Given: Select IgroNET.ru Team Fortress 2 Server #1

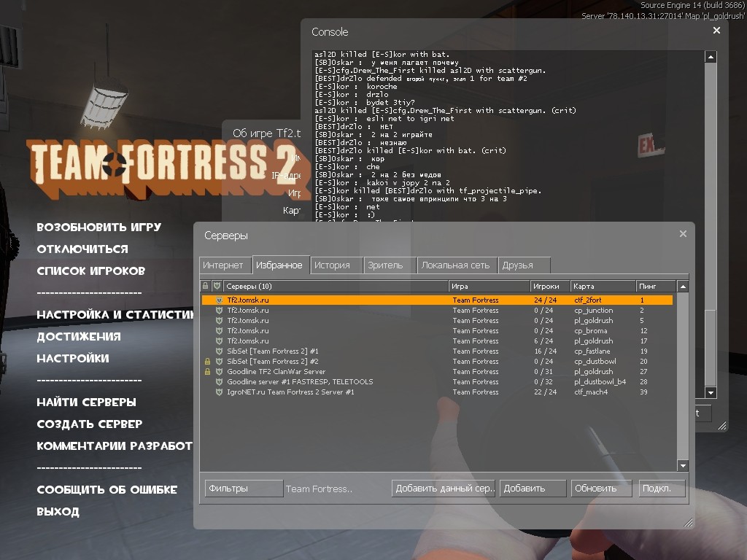Looking at the screenshot, I should click(x=437, y=392).
